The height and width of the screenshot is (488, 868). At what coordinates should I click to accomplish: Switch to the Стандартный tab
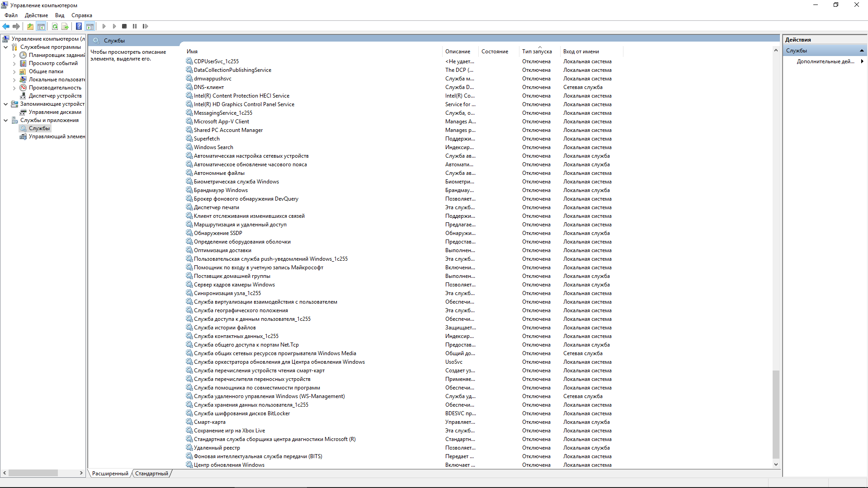(x=151, y=474)
